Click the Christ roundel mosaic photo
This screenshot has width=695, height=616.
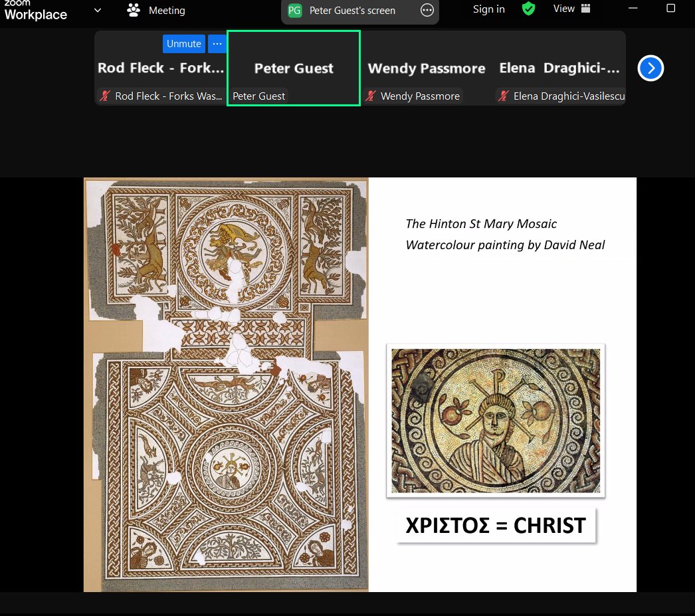pyautogui.click(x=496, y=421)
